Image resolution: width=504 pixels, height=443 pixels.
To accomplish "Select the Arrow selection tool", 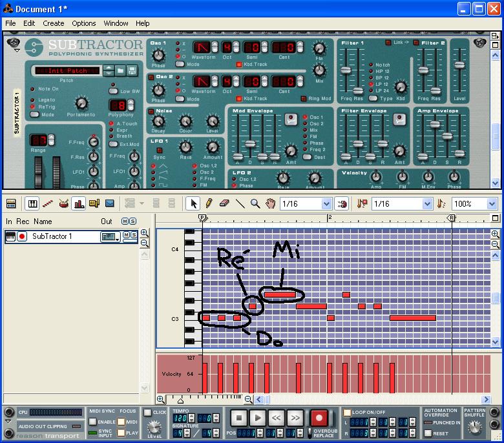I will click(193, 203).
